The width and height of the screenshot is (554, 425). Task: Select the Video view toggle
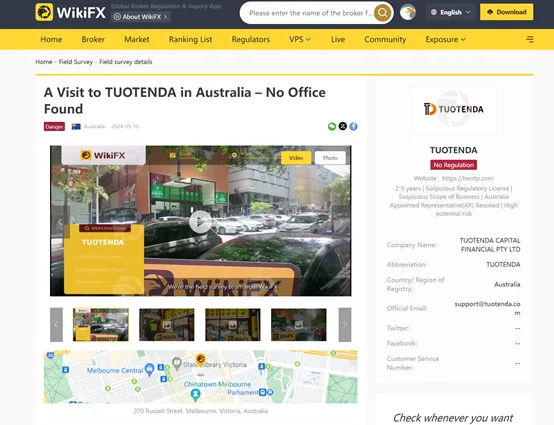296,158
